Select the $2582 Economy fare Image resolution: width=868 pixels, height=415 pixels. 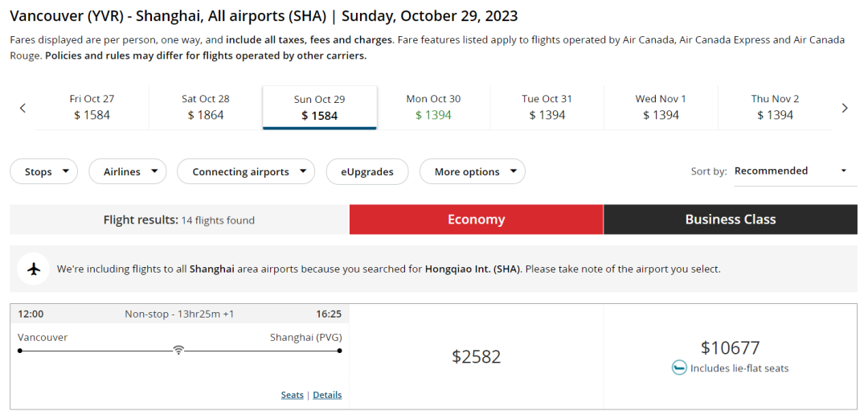[476, 356]
